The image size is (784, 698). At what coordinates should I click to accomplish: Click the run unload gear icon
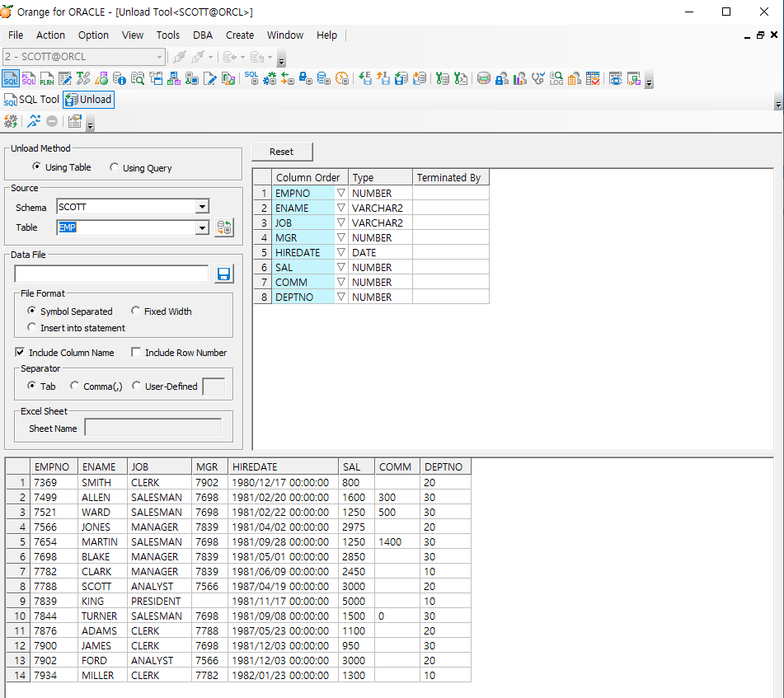click(x=11, y=121)
